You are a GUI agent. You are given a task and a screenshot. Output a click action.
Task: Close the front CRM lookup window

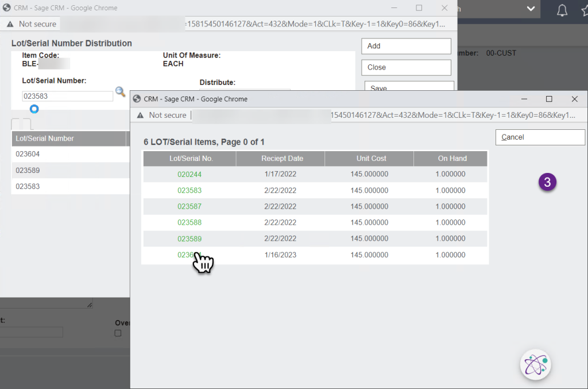574,99
